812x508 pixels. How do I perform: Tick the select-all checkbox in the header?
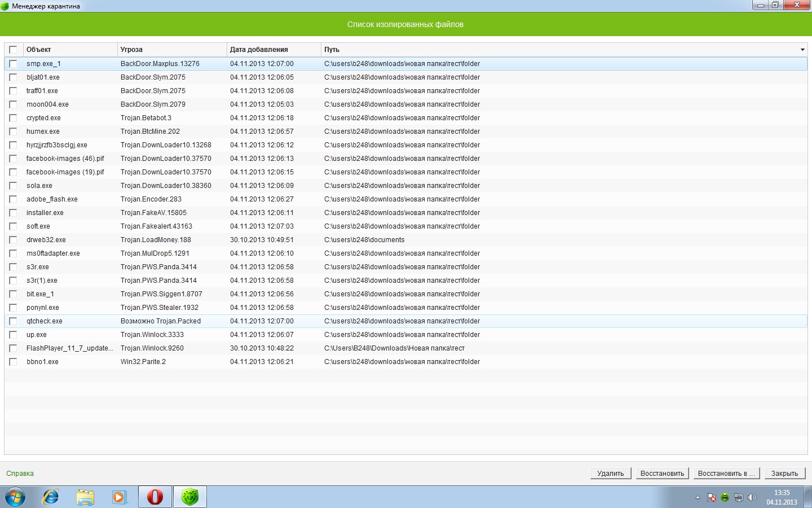pos(13,50)
